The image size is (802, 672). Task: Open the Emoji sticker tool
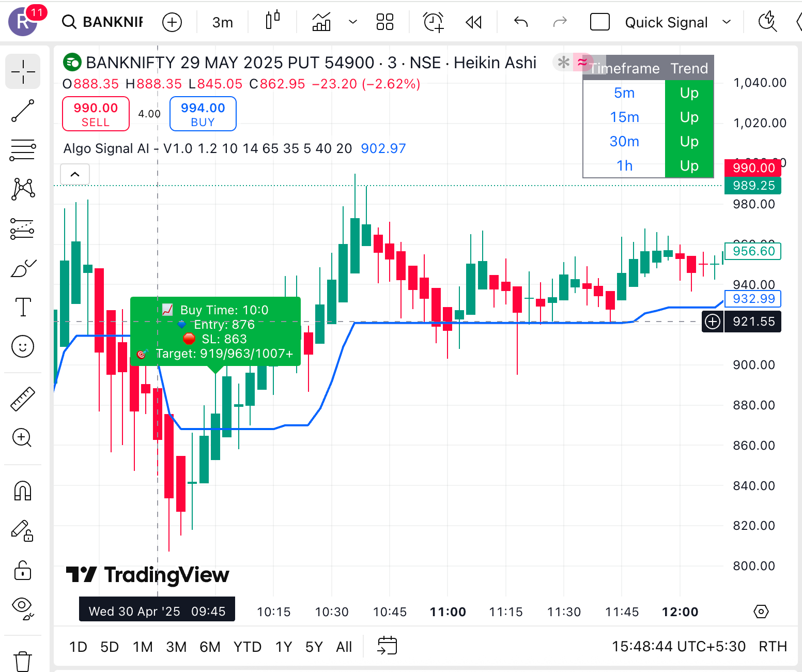click(23, 346)
